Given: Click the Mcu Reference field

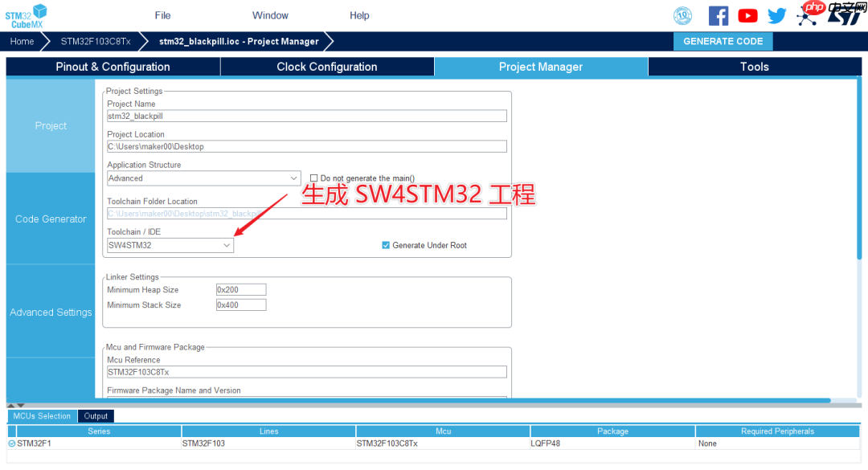Looking at the screenshot, I should pyautogui.click(x=307, y=372).
